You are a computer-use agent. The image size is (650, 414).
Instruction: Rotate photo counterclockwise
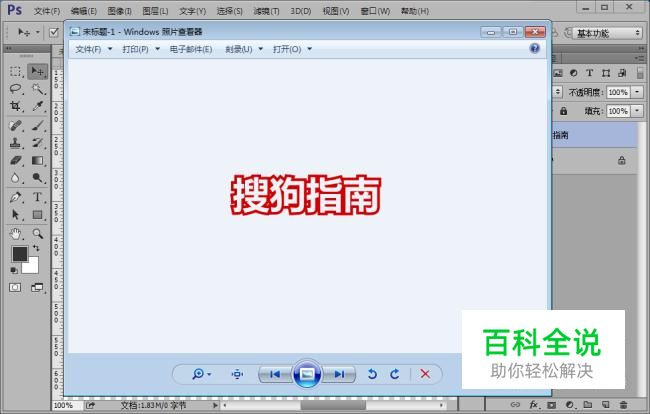pos(372,374)
